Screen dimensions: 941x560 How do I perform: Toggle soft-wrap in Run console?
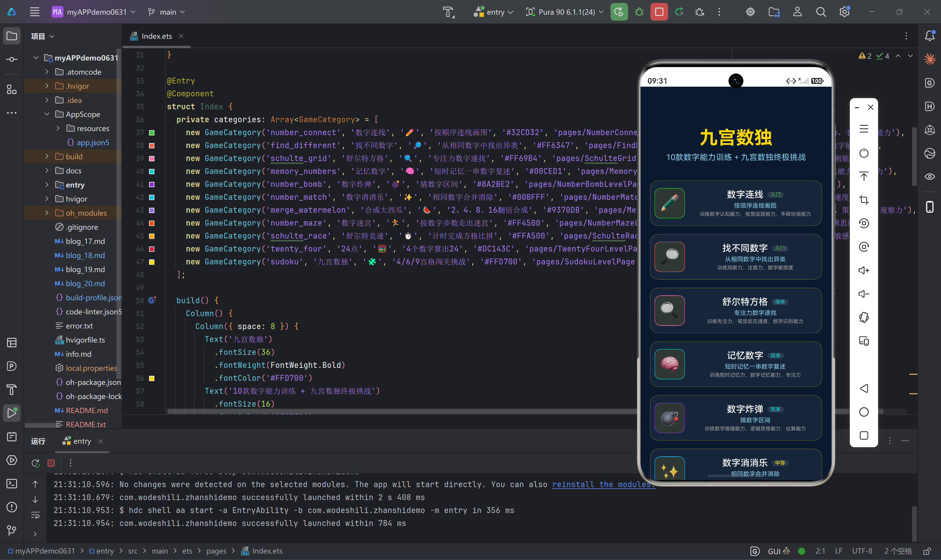(35, 515)
